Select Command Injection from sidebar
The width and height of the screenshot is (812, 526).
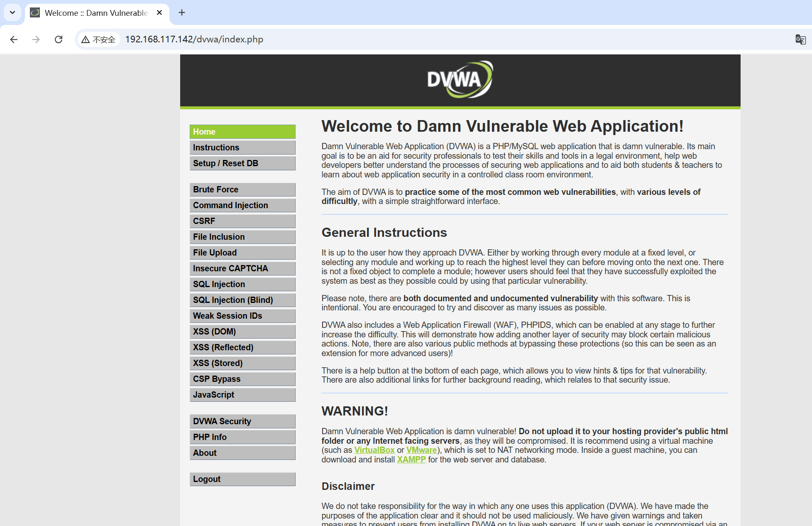click(242, 205)
